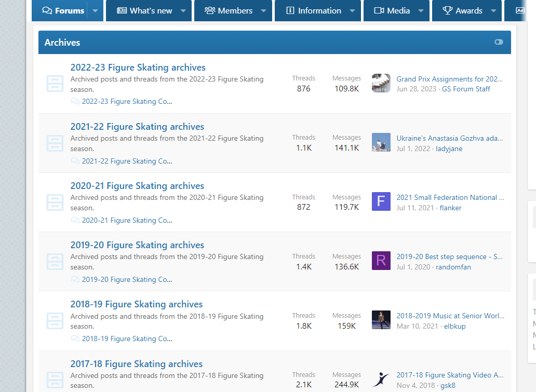Expand the Members dropdown arrow
Image resolution: width=536 pixels, height=392 pixels.
(x=263, y=11)
